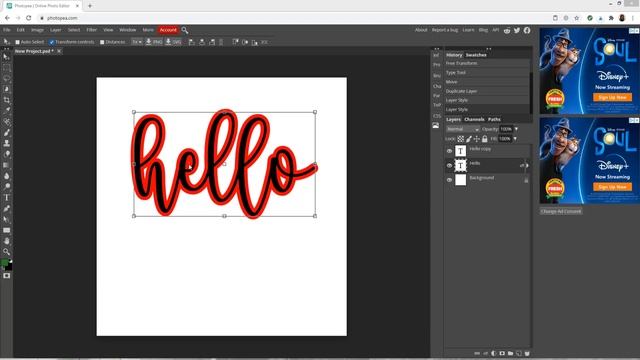Open the Layer menu
The height and width of the screenshot is (360, 640).
(x=56, y=30)
